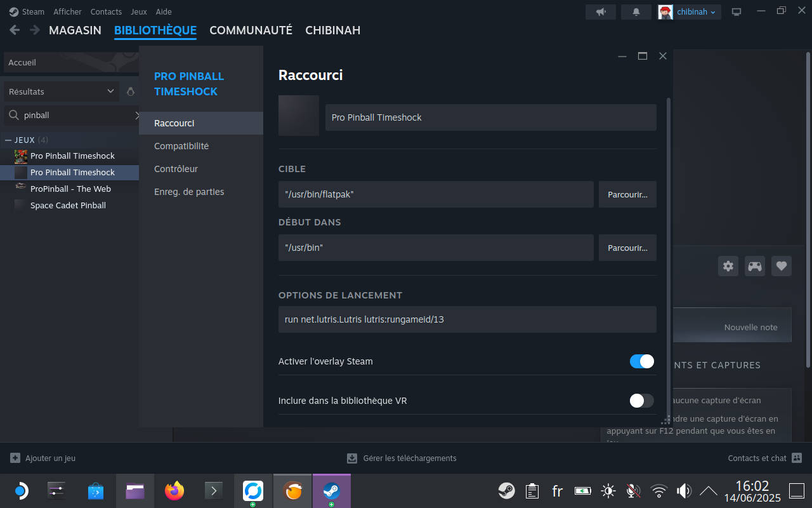812x508 pixels.
Task: Click Nouvelle note button
Action: pos(750,327)
